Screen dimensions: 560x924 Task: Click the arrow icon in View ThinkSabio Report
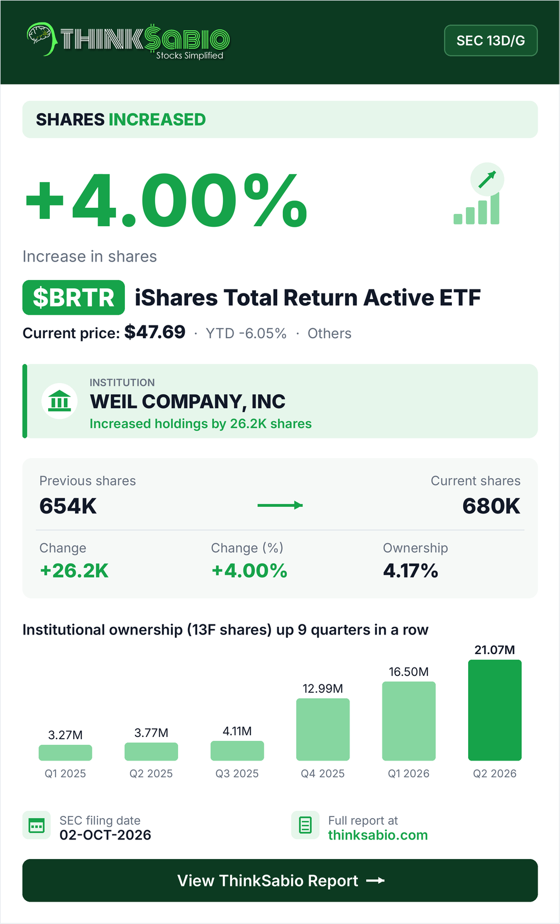[x=375, y=880]
